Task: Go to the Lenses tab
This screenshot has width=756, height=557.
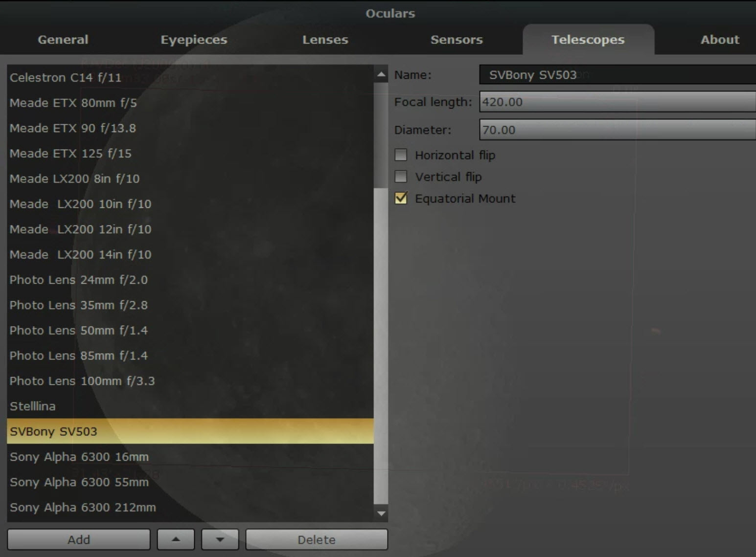Action: tap(325, 40)
